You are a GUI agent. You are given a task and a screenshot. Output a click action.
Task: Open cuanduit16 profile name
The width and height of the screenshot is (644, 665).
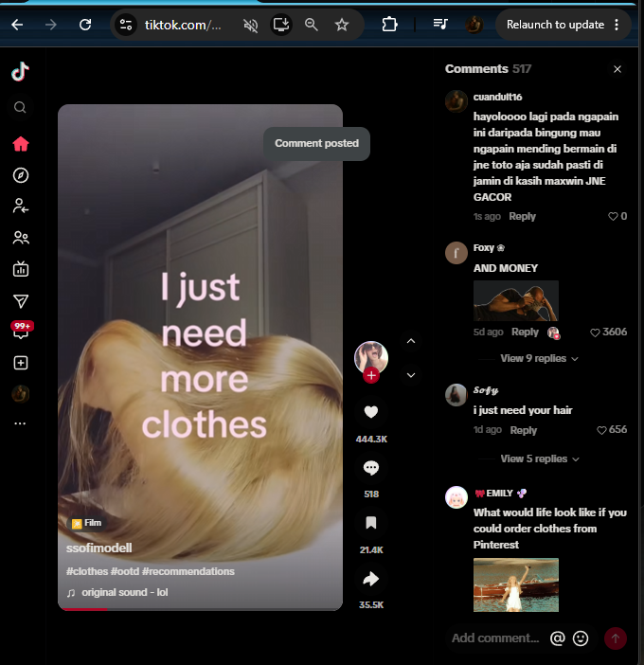tap(497, 98)
